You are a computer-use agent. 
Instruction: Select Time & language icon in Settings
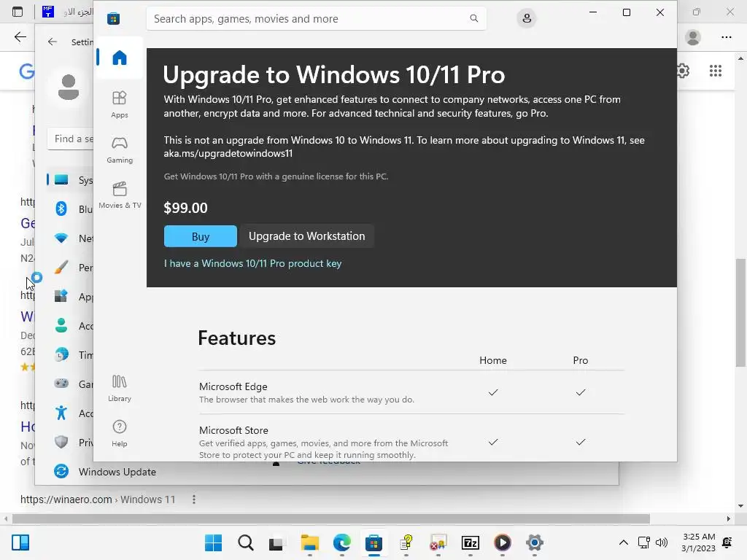[61, 355]
